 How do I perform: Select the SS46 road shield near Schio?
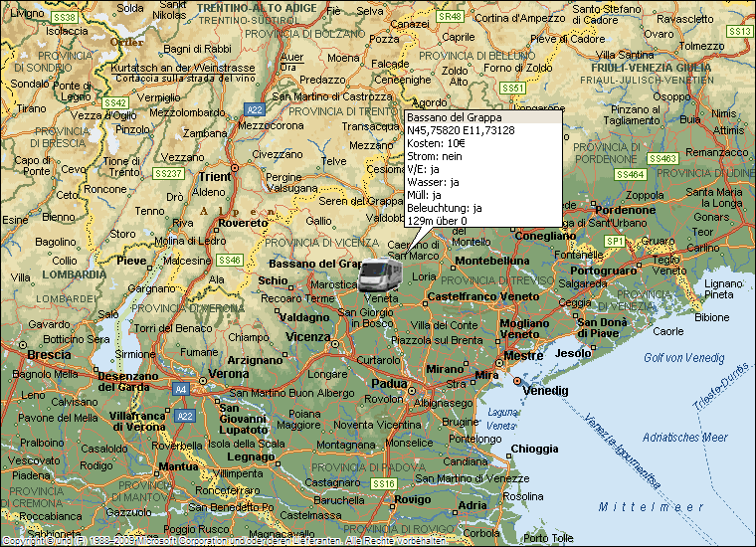click(229, 260)
